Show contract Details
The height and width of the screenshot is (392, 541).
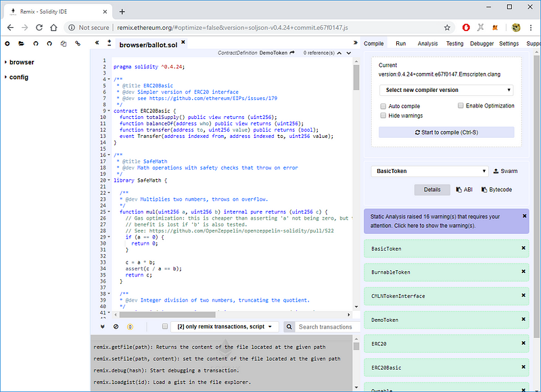click(x=432, y=190)
